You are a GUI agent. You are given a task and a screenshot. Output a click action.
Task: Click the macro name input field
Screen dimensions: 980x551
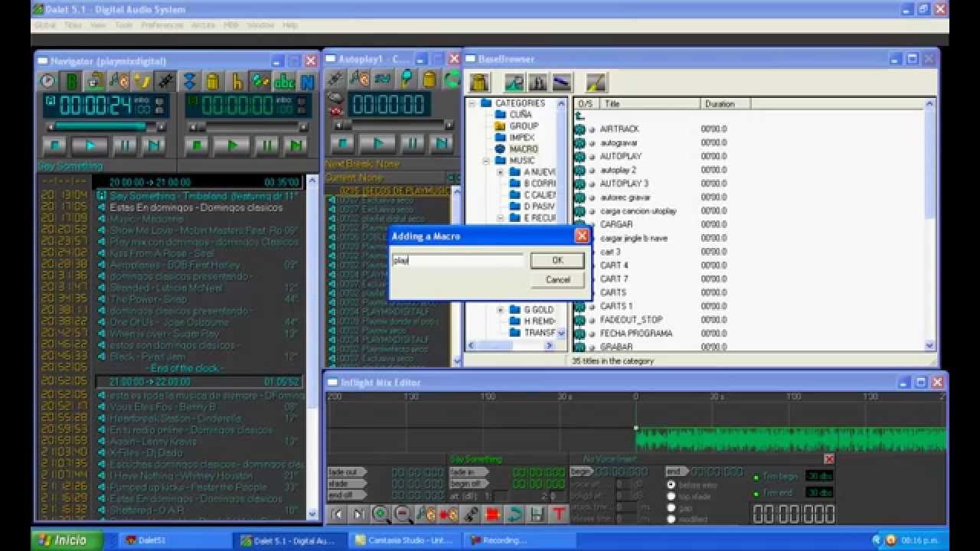coord(458,260)
